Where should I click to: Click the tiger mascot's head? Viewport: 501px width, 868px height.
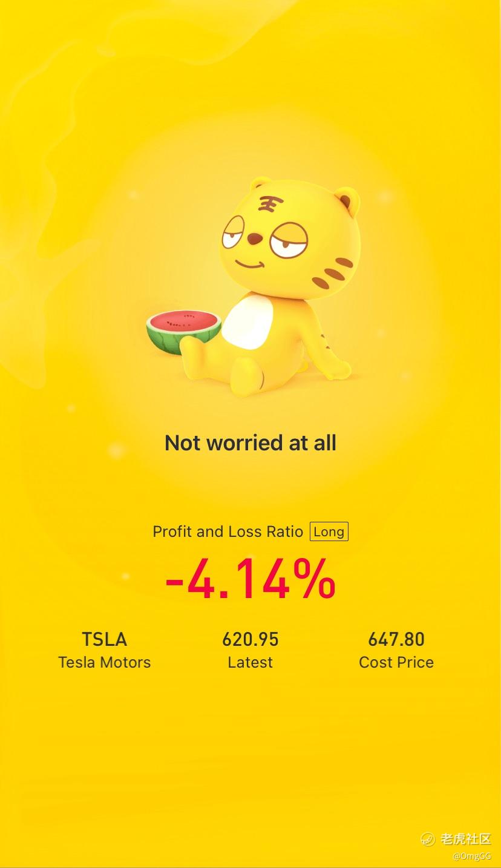coord(289,238)
